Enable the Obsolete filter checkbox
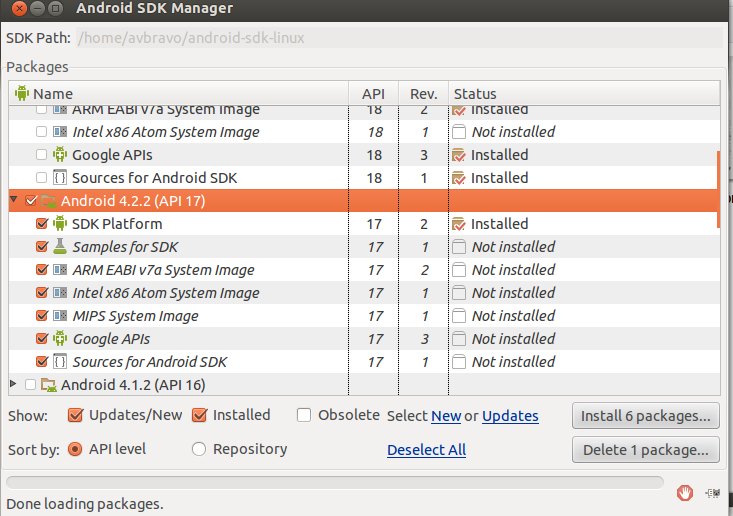This screenshot has width=733, height=516. point(304,415)
